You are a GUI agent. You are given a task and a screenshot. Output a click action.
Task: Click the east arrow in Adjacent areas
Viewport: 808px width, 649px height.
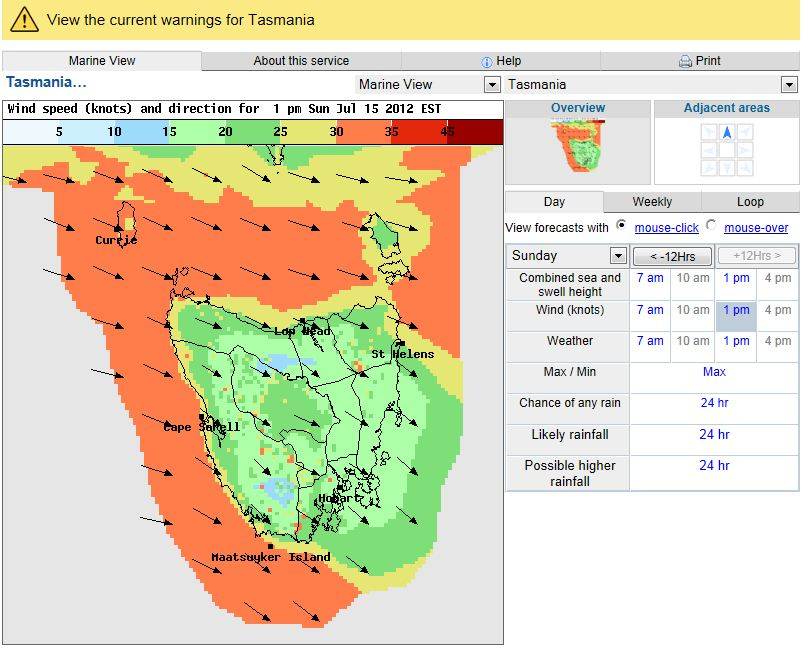point(745,150)
